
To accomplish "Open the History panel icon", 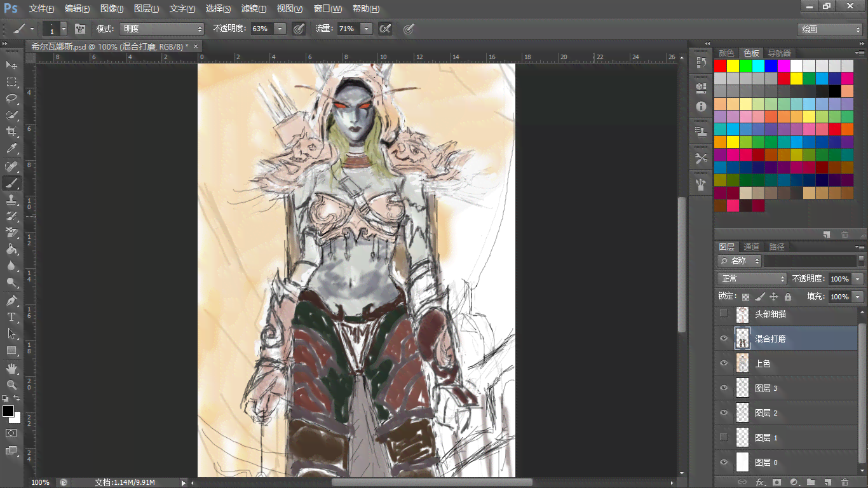I will click(702, 62).
